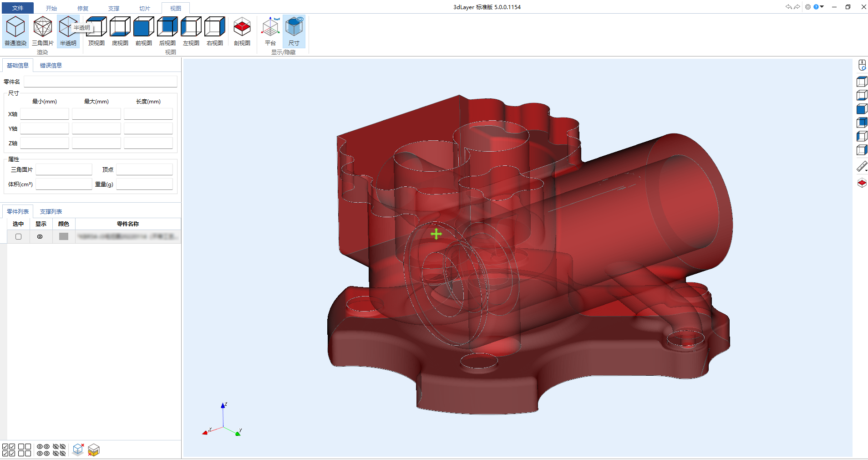Open the 错误信息 error info tab
The height and width of the screenshot is (460, 868).
coord(51,66)
